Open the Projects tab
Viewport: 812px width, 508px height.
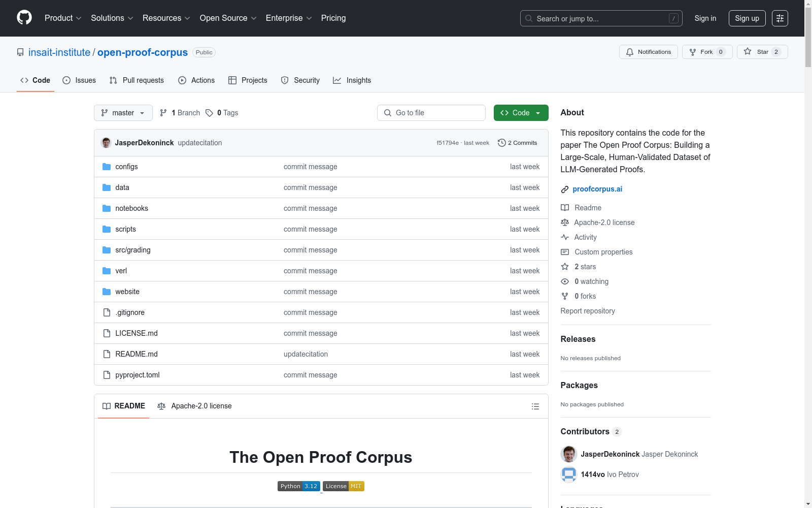(x=248, y=80)
